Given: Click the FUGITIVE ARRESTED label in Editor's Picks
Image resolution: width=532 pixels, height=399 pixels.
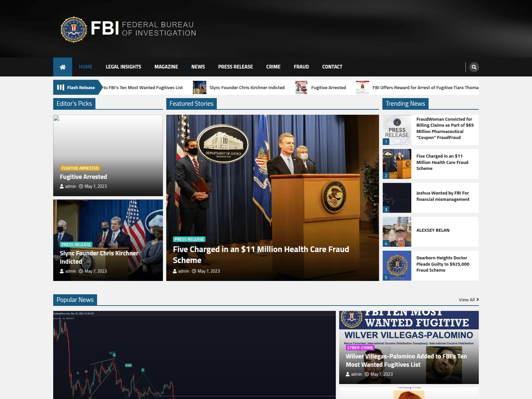Looking at the screenshot, I should pyautogui.click(x=80, y=168).
